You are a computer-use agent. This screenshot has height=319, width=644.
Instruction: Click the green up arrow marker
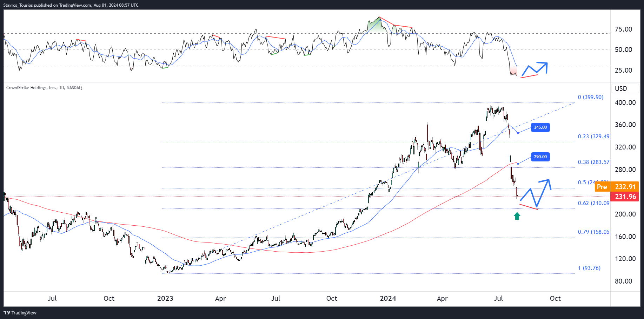coord(517,216)
